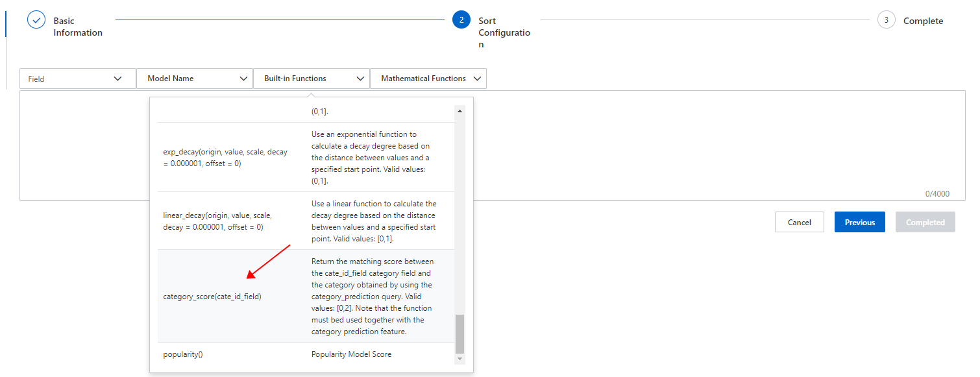Viewport: 980px width, 377px height.
Task: Click the Basic Information step checkmark icon
Action: 36,20
